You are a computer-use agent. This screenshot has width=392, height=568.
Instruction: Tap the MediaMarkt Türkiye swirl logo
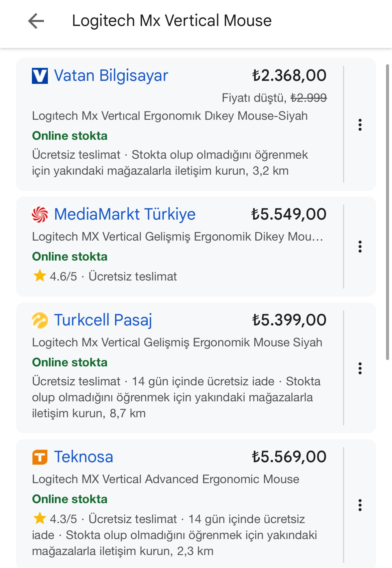click(x=40, y=215)
